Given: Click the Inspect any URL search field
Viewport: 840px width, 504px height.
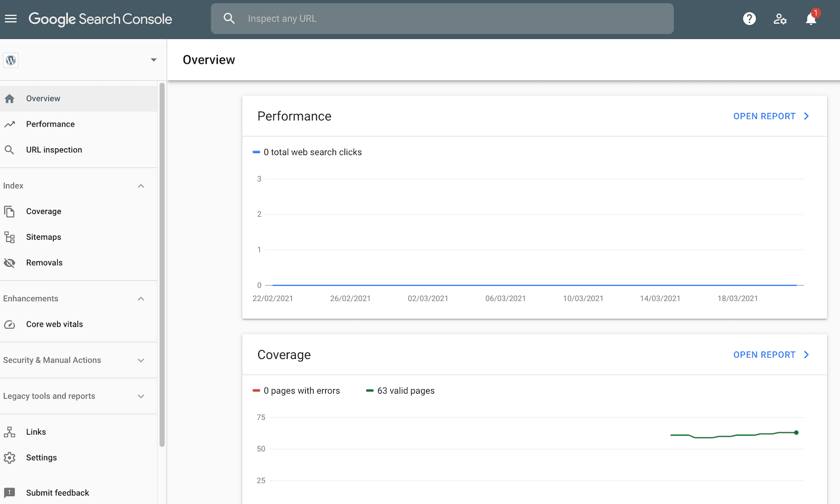Looking at the screenshot, I should 442,18.
